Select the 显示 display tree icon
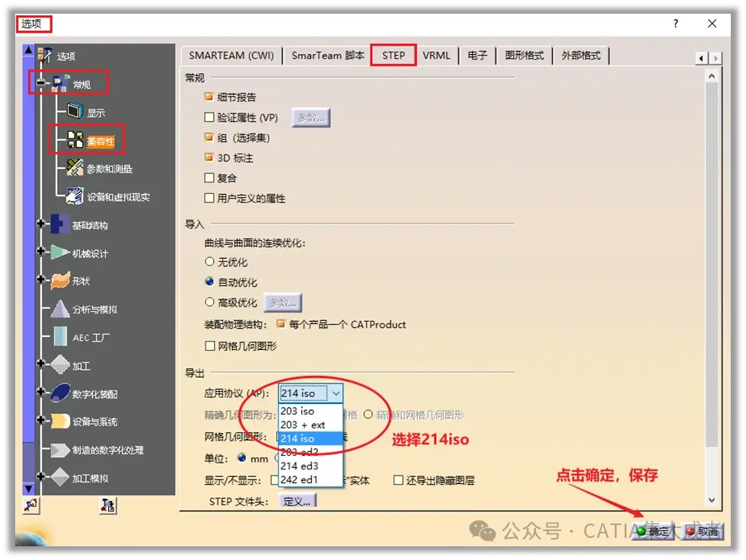Viewport: 746px width, 560px height. point(75,112)
